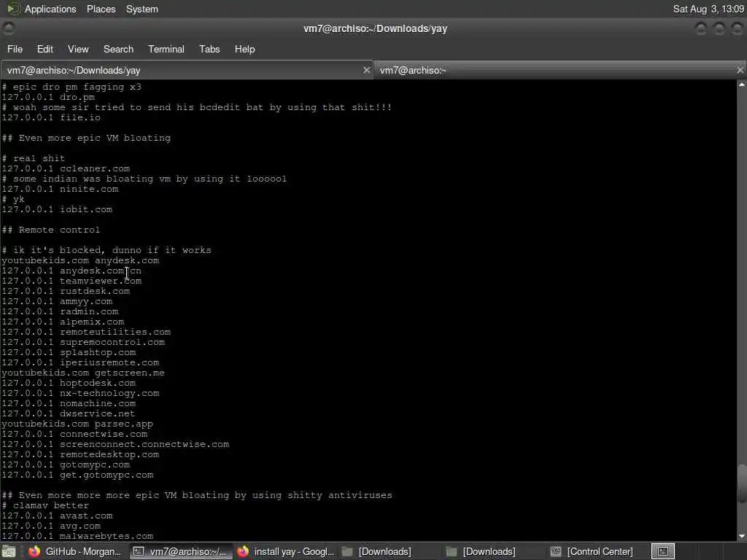Click the Firefox icon of 'install yay' taskbar entry

[243, 551]
